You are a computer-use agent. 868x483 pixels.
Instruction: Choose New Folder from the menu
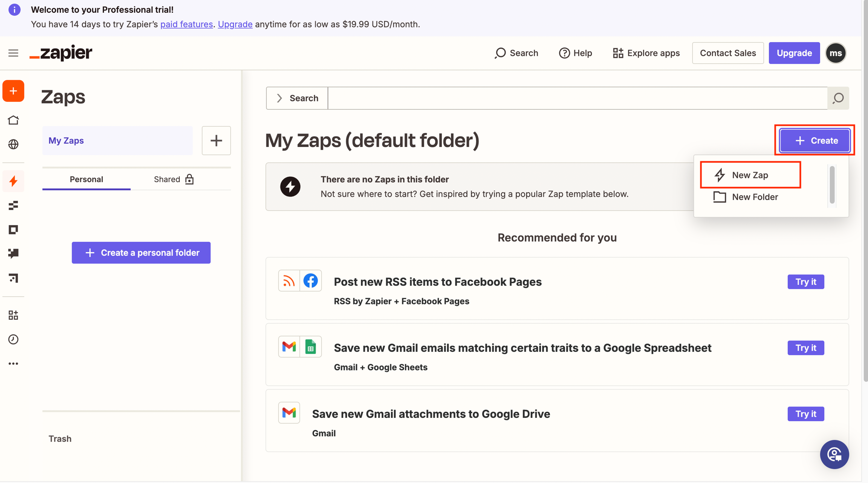click(755, 197)
